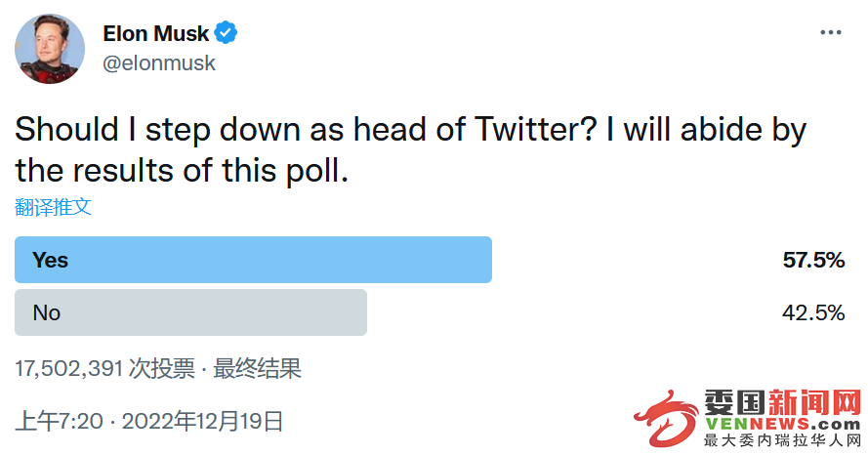The width and height of the screenshot is (868, 455).
Task: Click the 57.5% result percentage
Action: click(x=813, y=260)
